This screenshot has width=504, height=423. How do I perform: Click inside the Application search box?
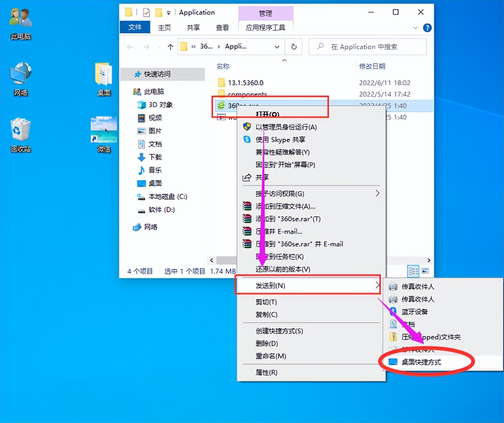click(367, 46)
